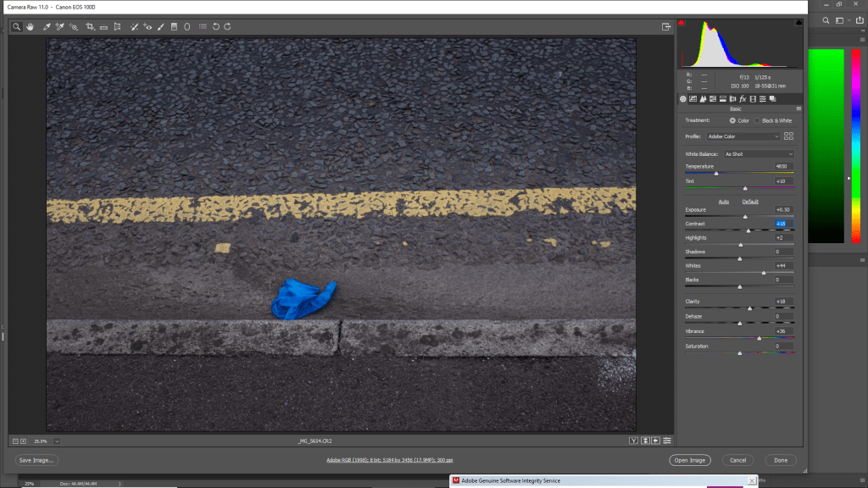
Task: Pick the Graduated Filter tool
Action: click(174, 26)
